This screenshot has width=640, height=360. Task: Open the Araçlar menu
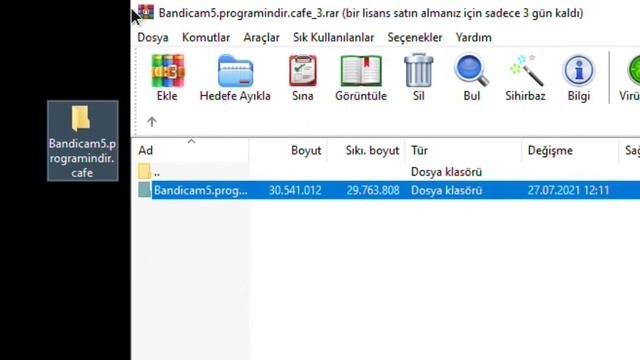coord(262,38)
